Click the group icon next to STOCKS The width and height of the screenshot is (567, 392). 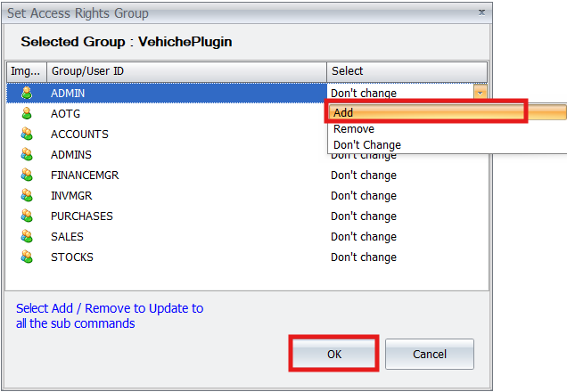click(26, 257)
